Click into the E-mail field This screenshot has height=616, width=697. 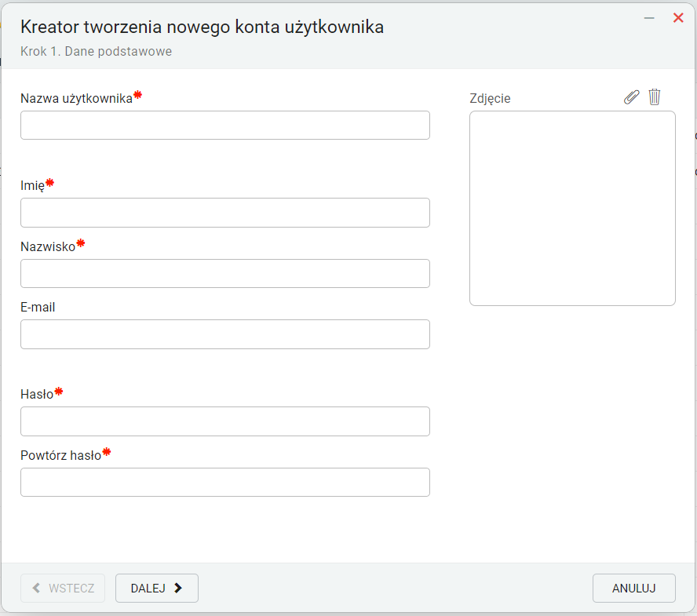tap(225, 334)
